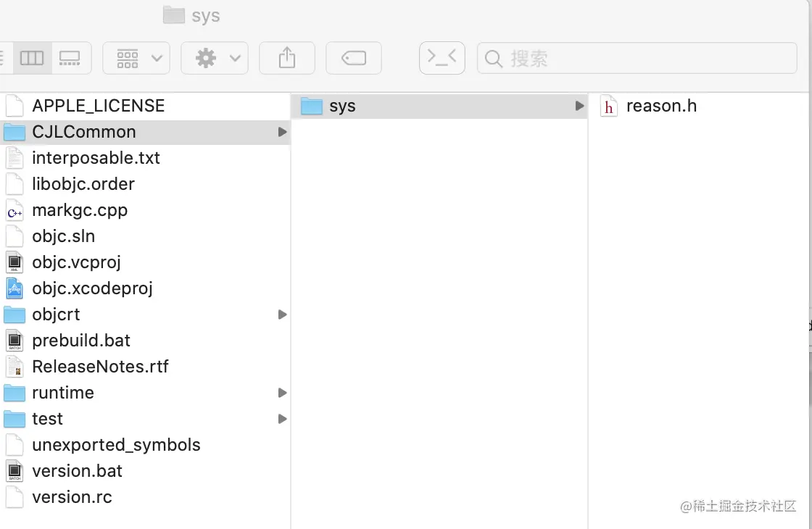Screen dimensions: 812x529
Task: Click the terminal toolbar icon
Action: pyautogui.click(x=442, y=58)
